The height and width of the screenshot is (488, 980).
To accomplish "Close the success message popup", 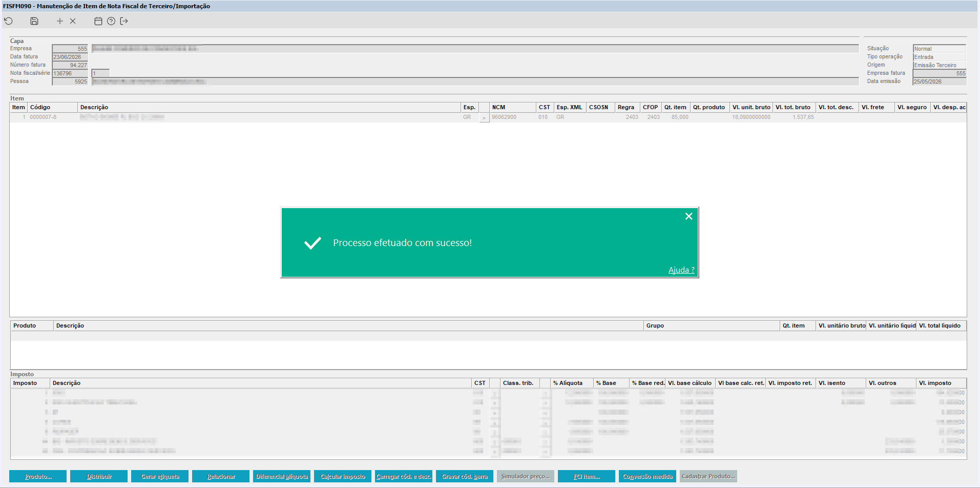I will click(x=689, y=216).
